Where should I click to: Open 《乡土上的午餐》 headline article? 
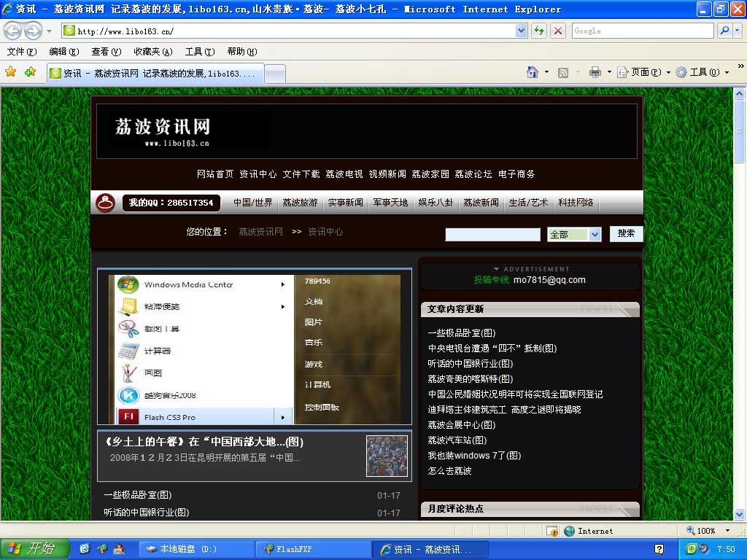204,441
